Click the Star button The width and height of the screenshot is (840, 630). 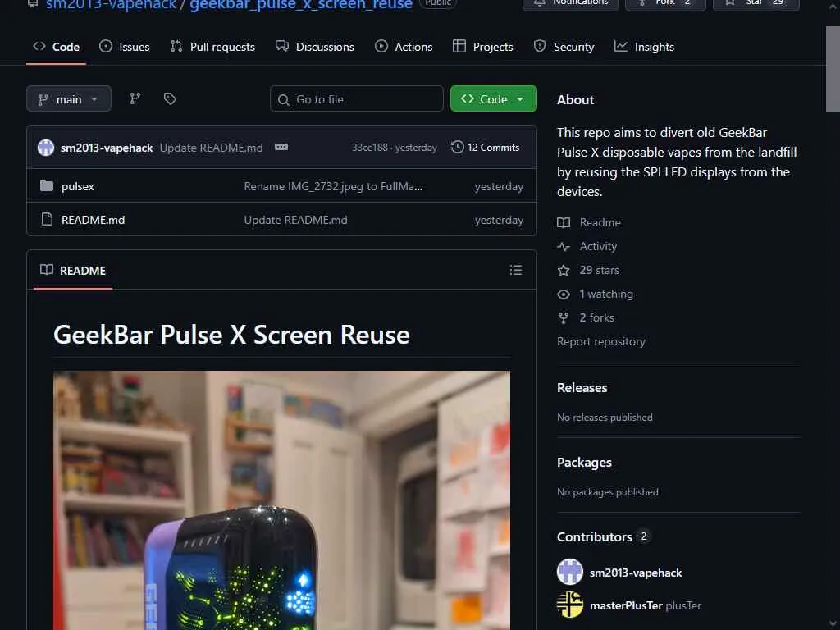(x=756, y=4)
